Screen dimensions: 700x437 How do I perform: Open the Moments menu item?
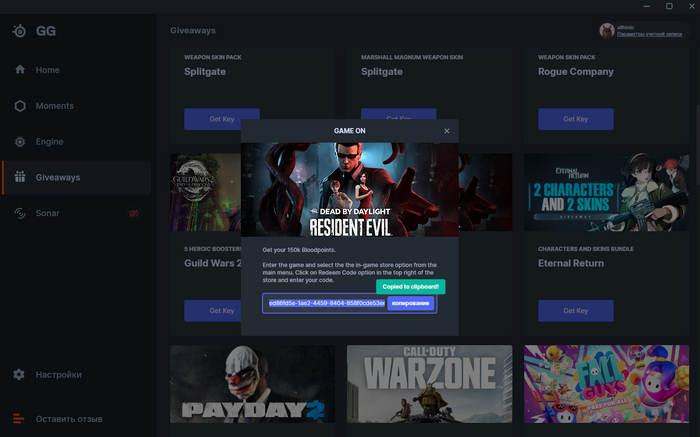pyautogui.click(x=77, y=106)
